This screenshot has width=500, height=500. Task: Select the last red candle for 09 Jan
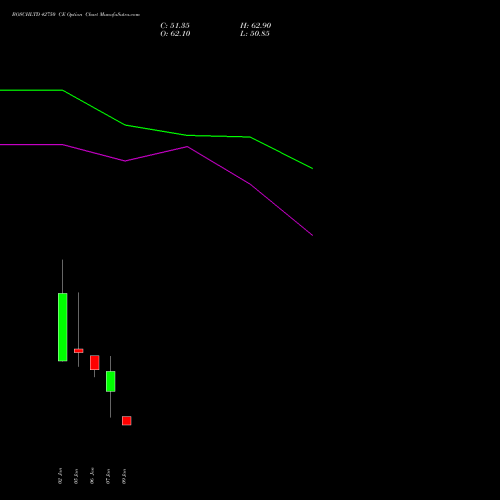(127, 421)
